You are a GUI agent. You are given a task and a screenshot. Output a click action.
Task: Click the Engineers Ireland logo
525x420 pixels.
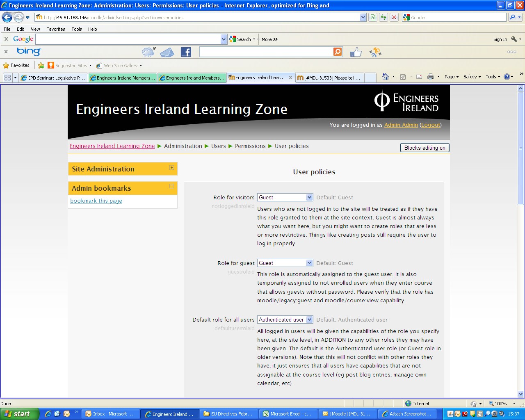406,101
